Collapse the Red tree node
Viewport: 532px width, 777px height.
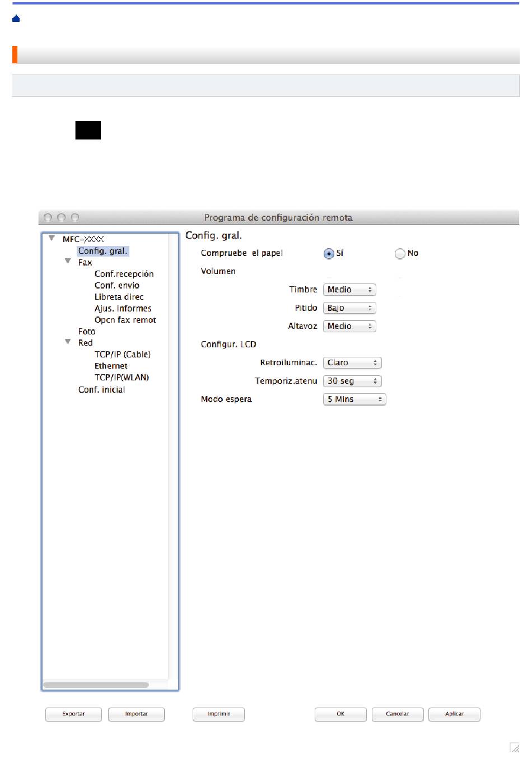click(x=68, y=342)
